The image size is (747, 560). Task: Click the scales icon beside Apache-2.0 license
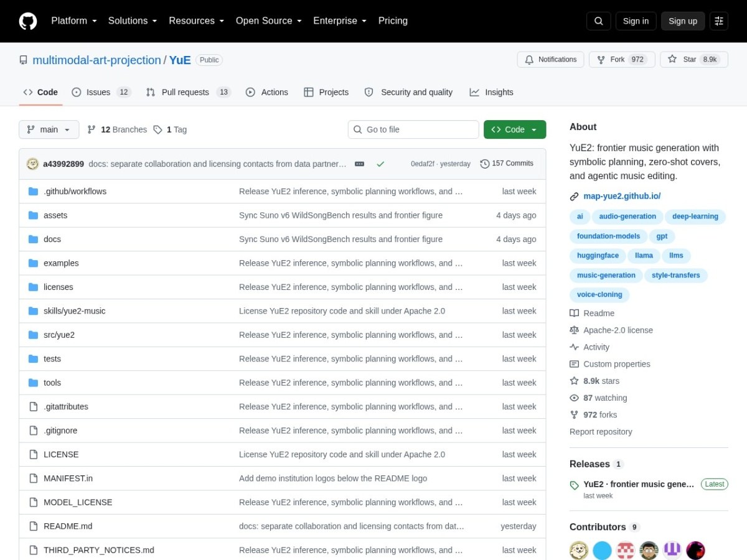[574, 330]
